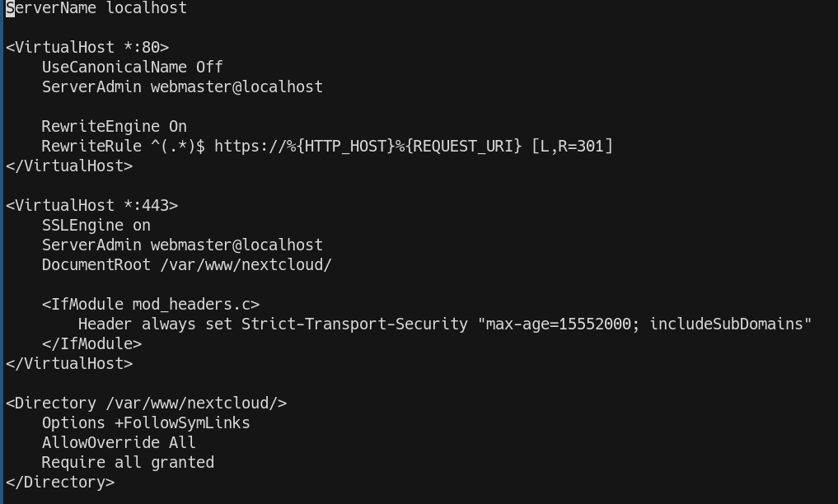Place cursor on the VirtualHost *:80 opening tag

[87, 48]
